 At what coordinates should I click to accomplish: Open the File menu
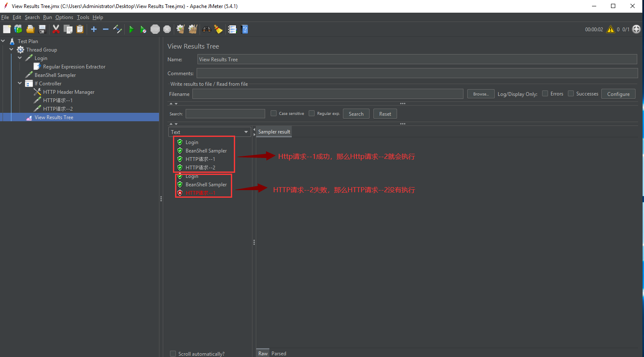[5, 17]
